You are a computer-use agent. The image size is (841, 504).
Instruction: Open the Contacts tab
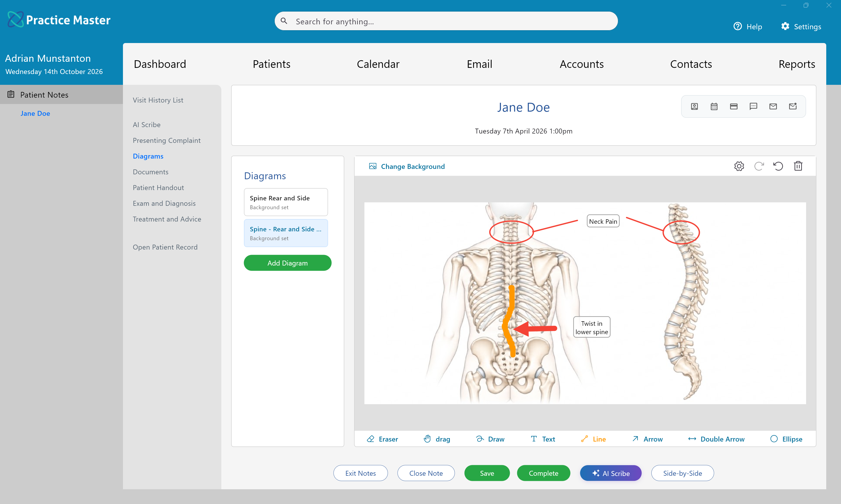691,64
